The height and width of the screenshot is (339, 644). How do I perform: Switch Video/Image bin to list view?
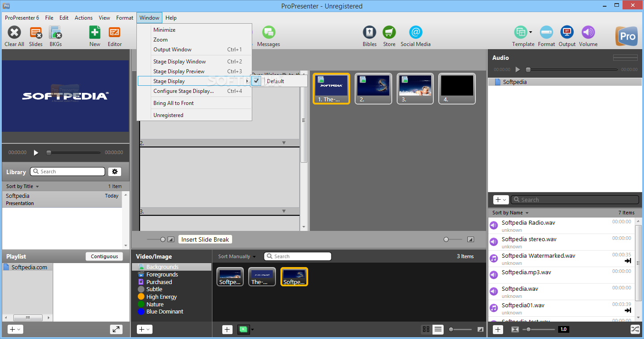point(438,329)
